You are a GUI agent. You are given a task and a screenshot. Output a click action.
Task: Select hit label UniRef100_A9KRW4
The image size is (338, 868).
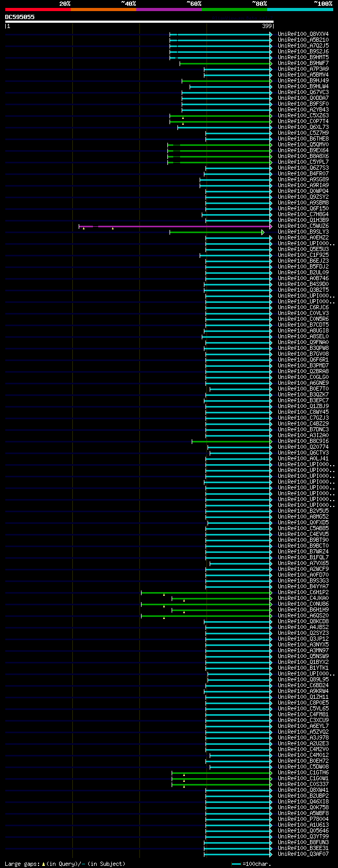303,691
